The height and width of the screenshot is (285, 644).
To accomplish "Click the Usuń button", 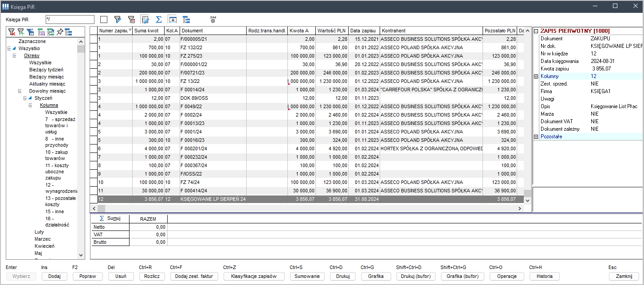I will tap(121, 276).
